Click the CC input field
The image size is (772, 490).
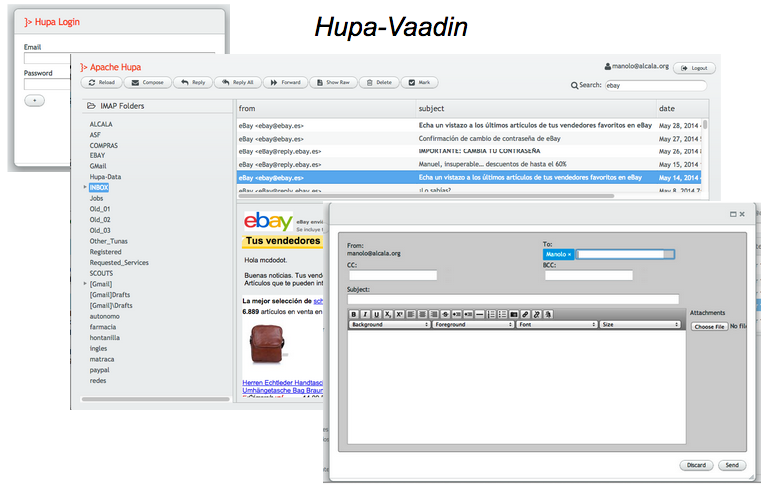(393, 275)
